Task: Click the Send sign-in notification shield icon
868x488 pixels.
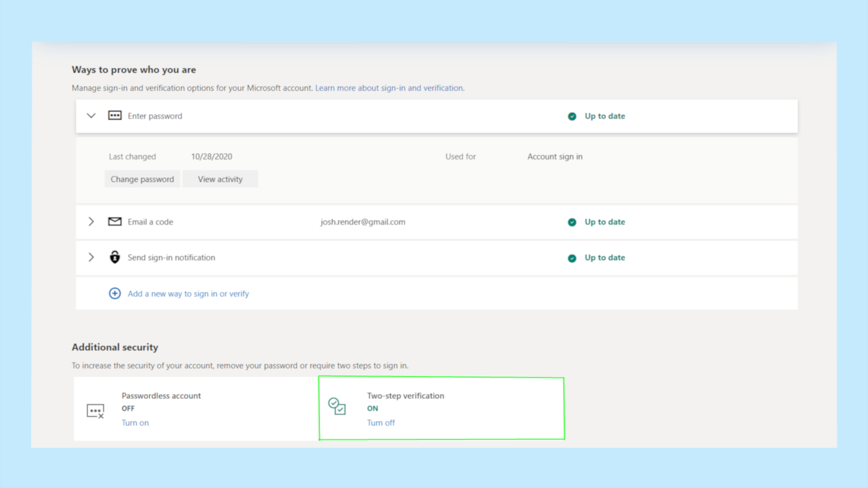Action: tap(114, 257)
